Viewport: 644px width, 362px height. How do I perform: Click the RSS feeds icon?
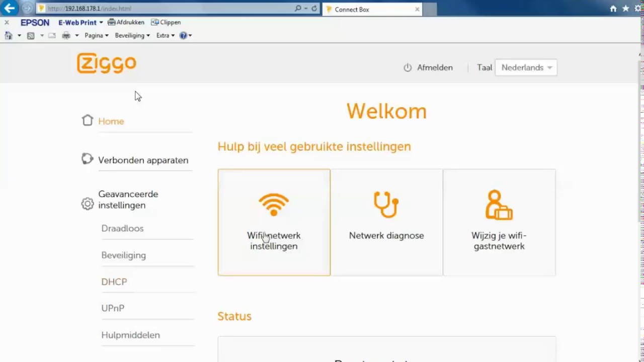point(31,36)
